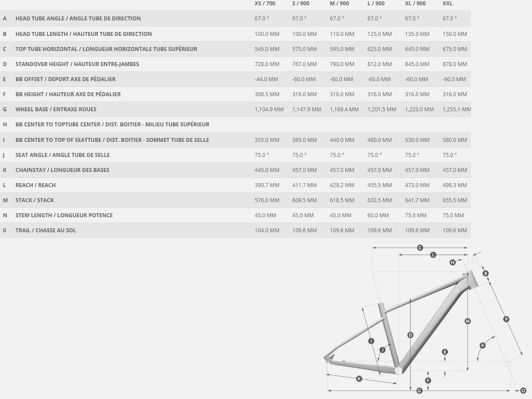Click the O trail marker on diagram

point(523,391)
